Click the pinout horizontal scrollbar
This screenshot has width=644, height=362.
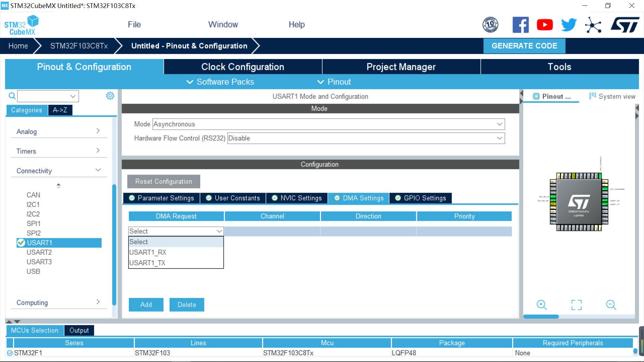click(x=541, y=316)
